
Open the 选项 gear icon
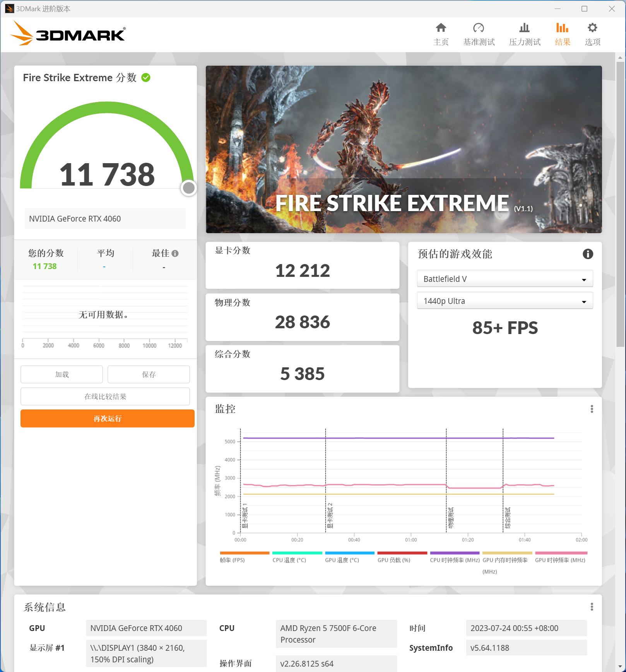(592, 28)
